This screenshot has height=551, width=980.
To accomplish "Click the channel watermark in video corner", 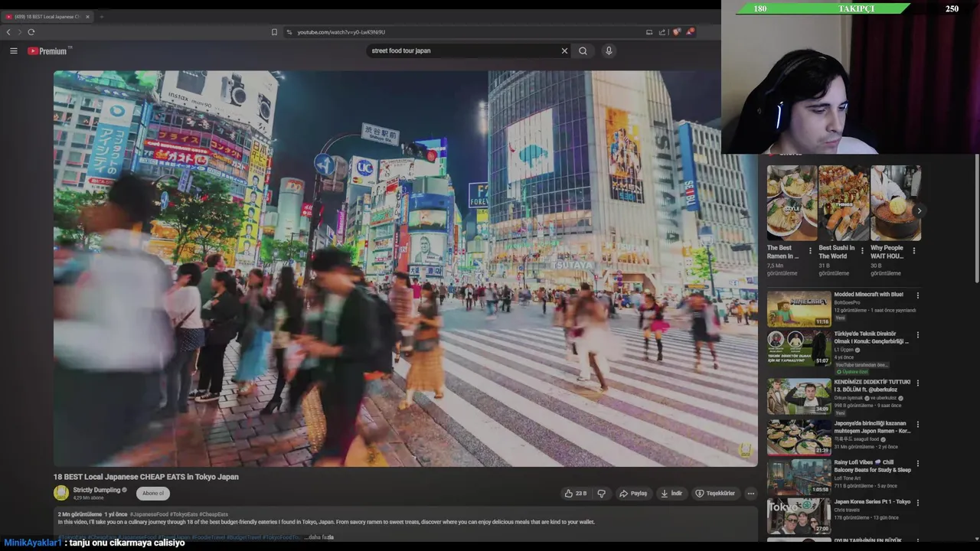I will 744,451.
